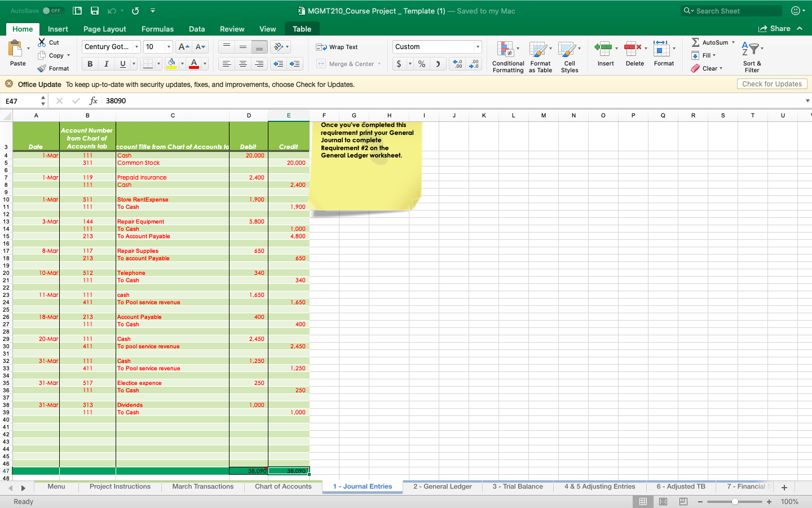Expand the AutoSum dropdown arrow
The height and width of the screenshot is (508, 812).
tap(733, 42)
